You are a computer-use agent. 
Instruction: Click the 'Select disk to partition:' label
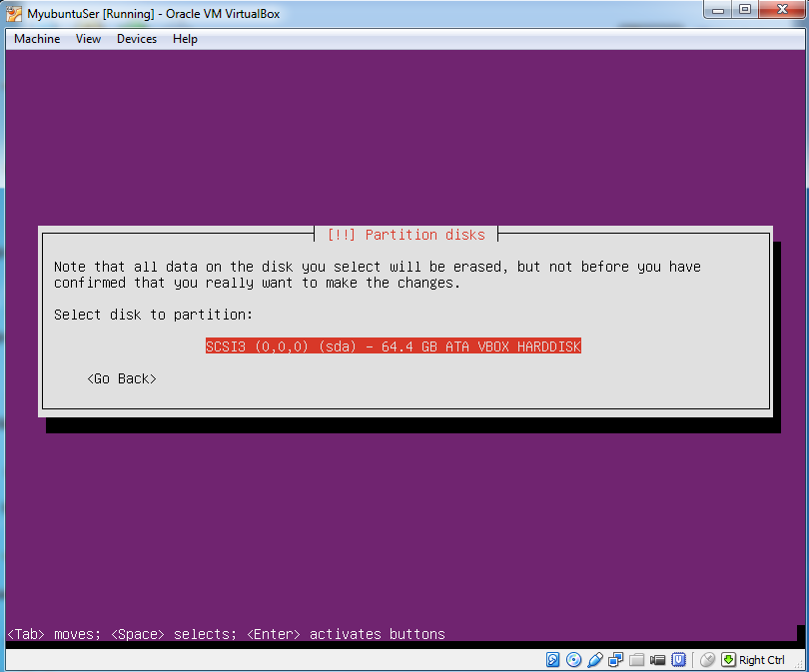153,315
